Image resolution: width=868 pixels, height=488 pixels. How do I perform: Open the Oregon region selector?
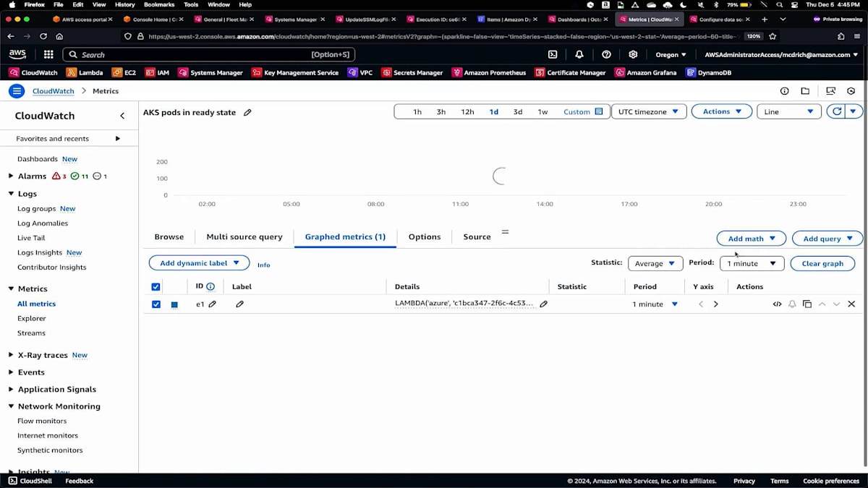point(671,54)
